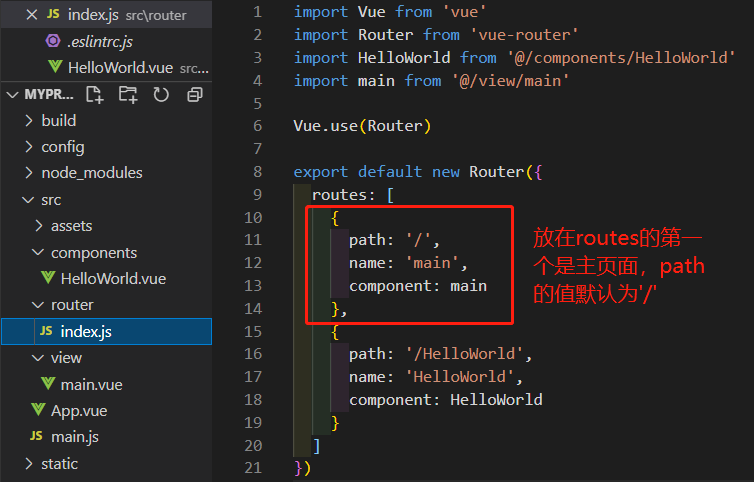Click component: main on line 13
754x482 pixels.
[x=418, y=286]
